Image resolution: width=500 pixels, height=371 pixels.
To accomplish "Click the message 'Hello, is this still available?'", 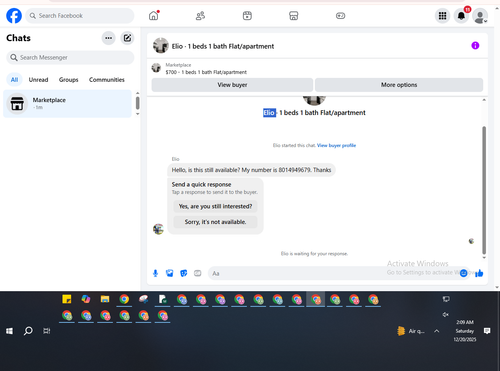I will [x=251, y=170].
